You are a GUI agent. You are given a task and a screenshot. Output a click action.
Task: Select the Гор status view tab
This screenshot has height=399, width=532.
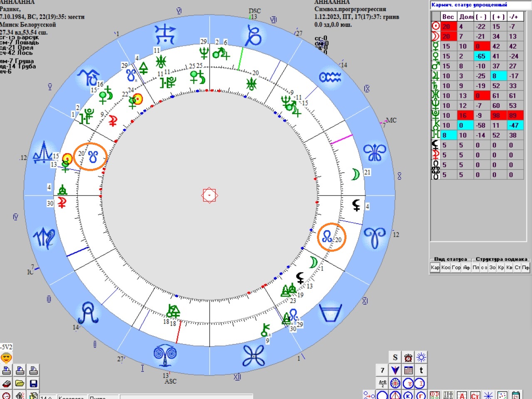tap(456, 268)
